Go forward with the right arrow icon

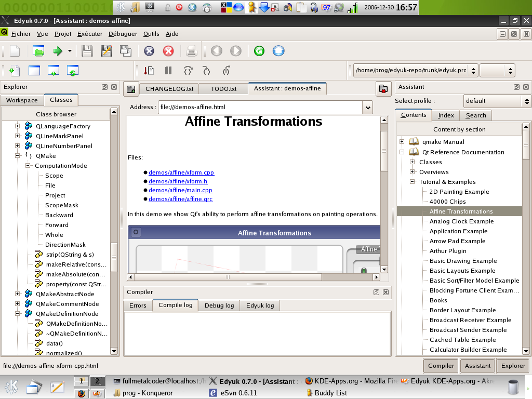pyautogui.click(x=236, y=51)
